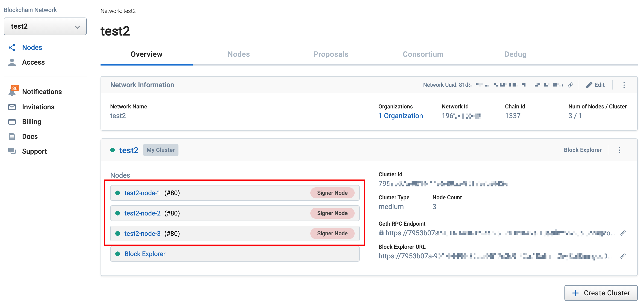Screen dimensions: 644x308
Task: Copy the Block Explorer URL link icon
Action: pos(623,256)
